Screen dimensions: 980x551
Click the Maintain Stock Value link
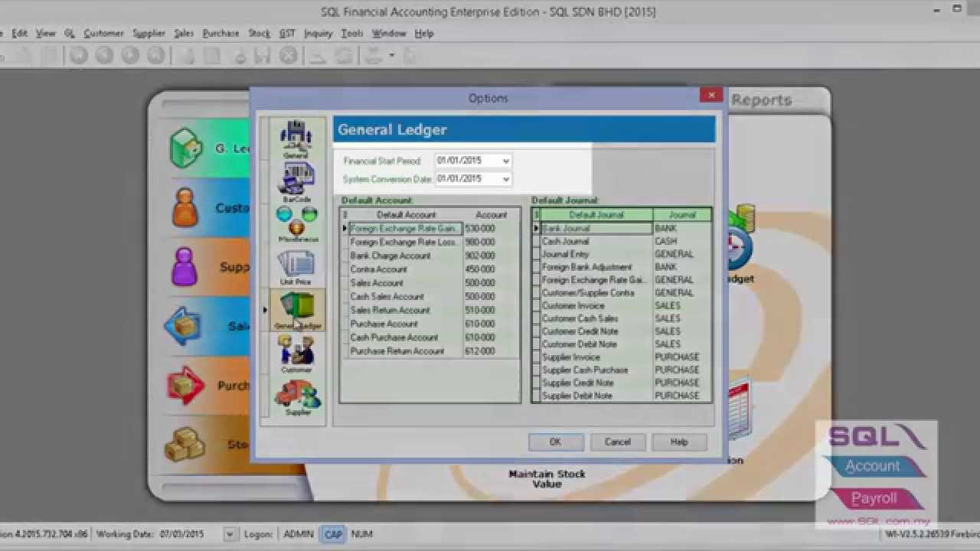tap(547, 479)
